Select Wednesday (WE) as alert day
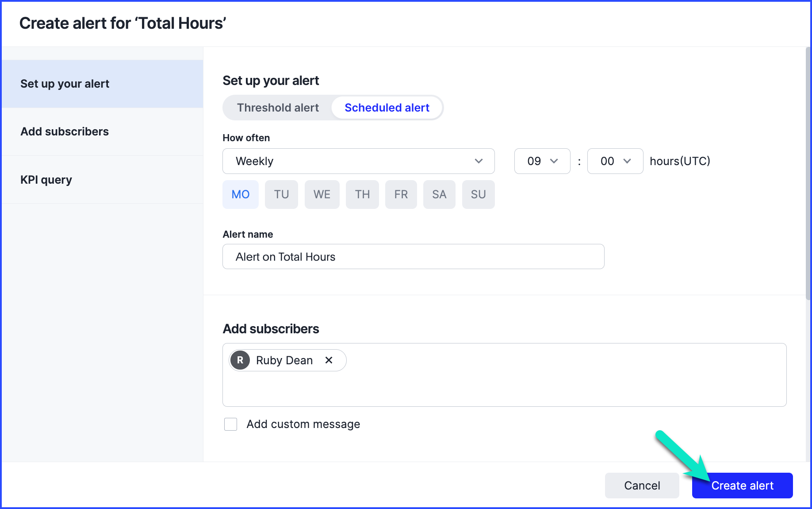 (x=322, y=194)
